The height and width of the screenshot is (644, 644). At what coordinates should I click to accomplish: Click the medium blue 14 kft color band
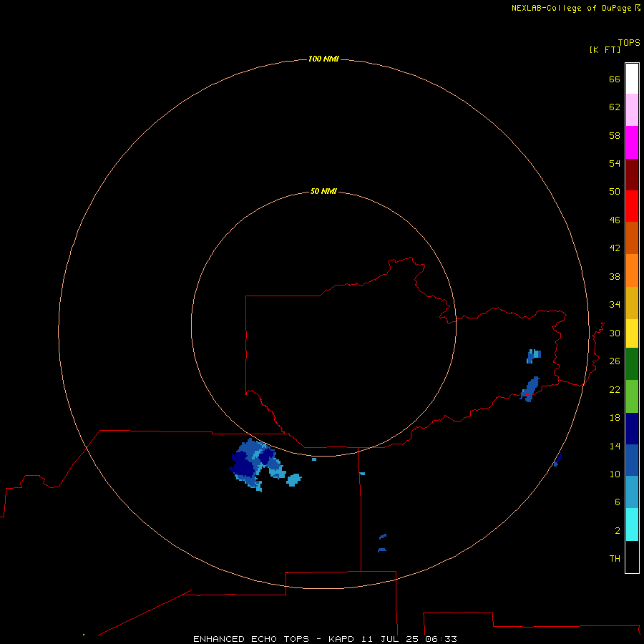[x=632, y=460]
